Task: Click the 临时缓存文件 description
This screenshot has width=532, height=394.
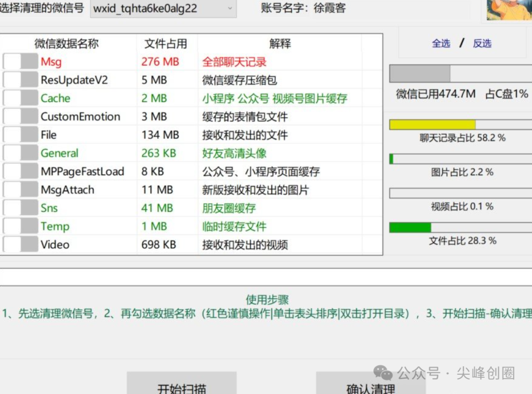Action: [x=234, y=227]
